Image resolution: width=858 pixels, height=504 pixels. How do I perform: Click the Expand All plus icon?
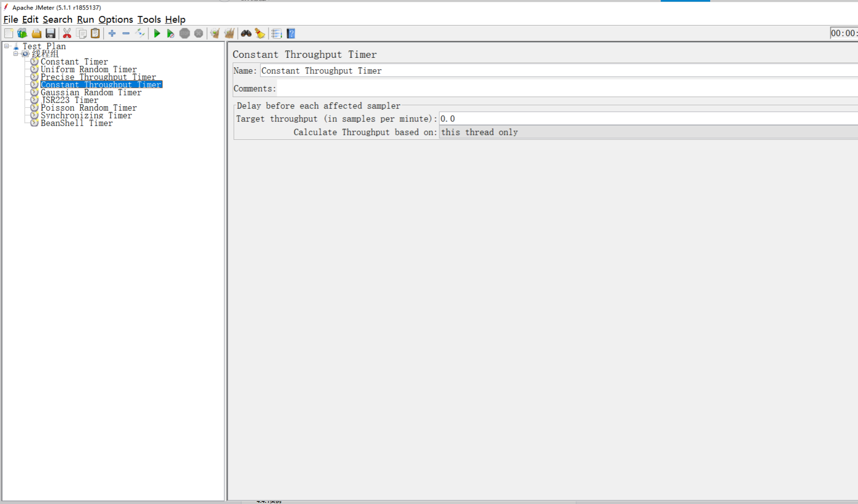coord(112,33)
